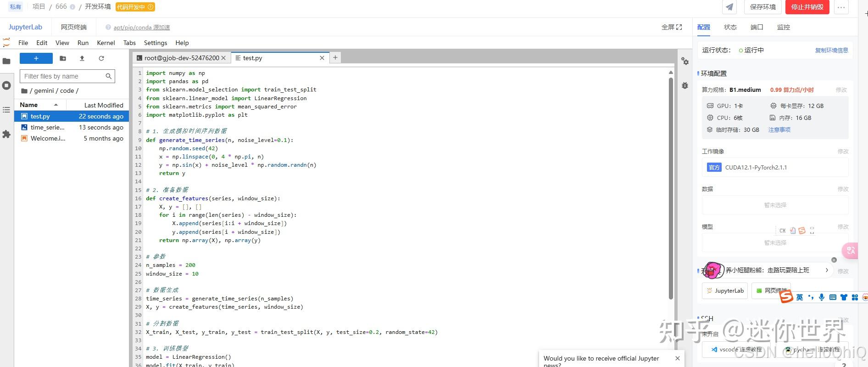Viewport: 868px width, 367px height.
Task: Open the Sogou soft keyboard icon
Action: click(x=833, y=297)
